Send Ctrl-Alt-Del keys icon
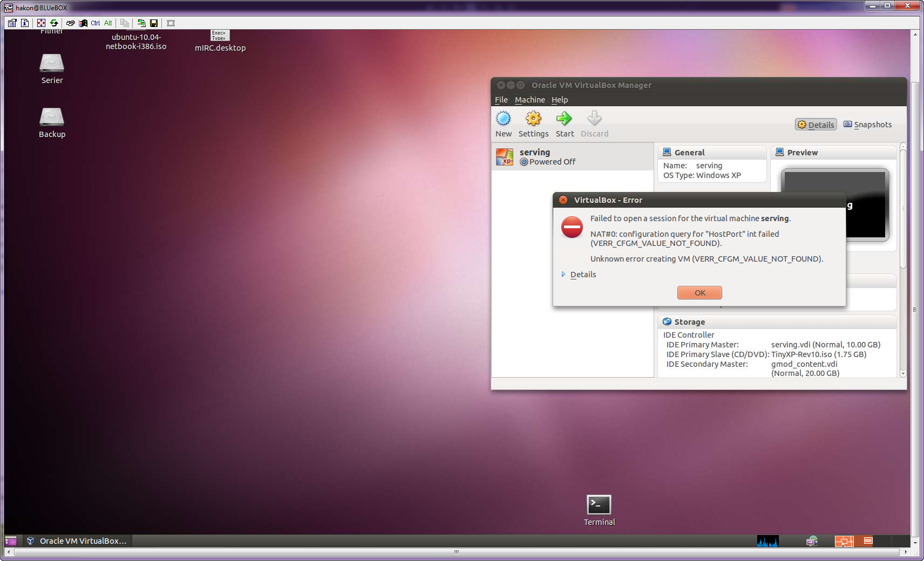This screenshot has height=561, width=924. pyautogui.click(x=70, y=23)
